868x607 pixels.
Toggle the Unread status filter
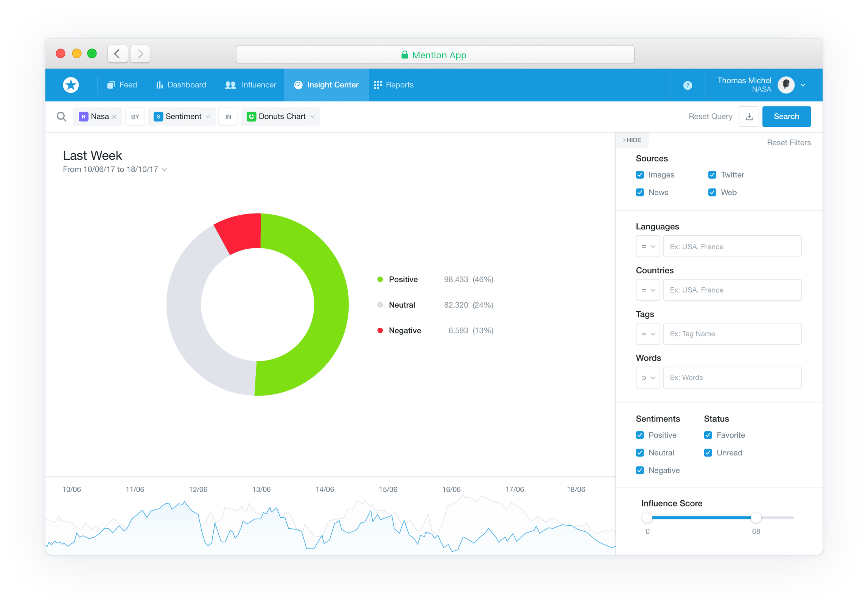pyautogui.click(x=708, y=453)
